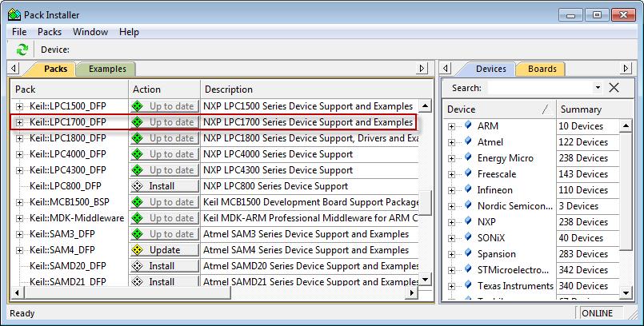Open the search field dropdown arrow

(x=597, y=88)
